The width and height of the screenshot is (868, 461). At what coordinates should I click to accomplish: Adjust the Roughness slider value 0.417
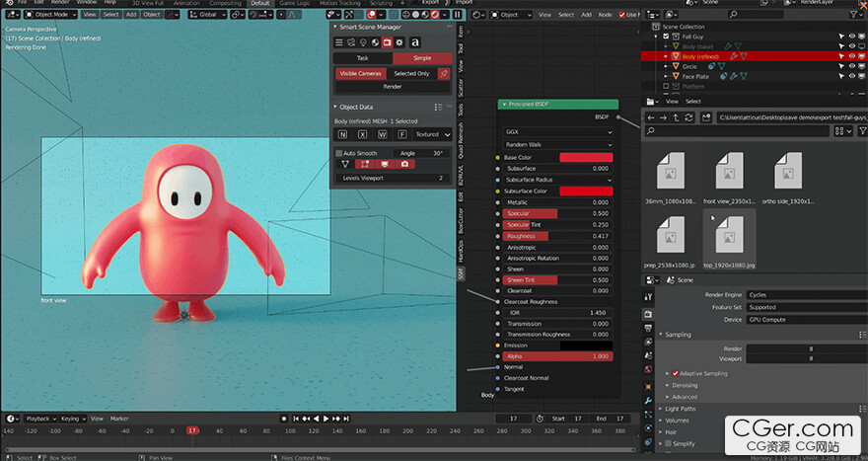click(x=557, y=236)
